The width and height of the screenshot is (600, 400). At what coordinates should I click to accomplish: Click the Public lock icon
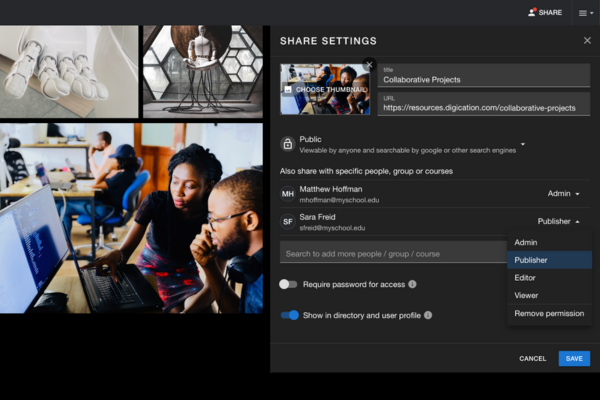click(288, 144)
